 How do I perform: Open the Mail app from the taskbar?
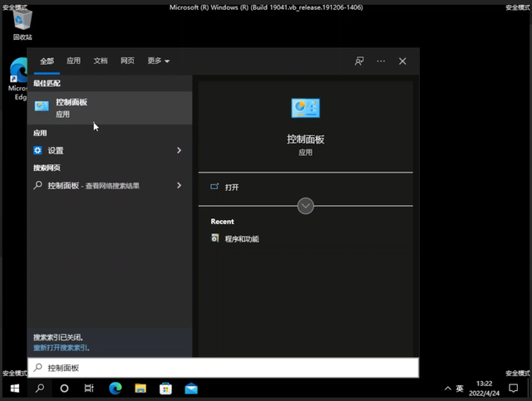(191, 389)
